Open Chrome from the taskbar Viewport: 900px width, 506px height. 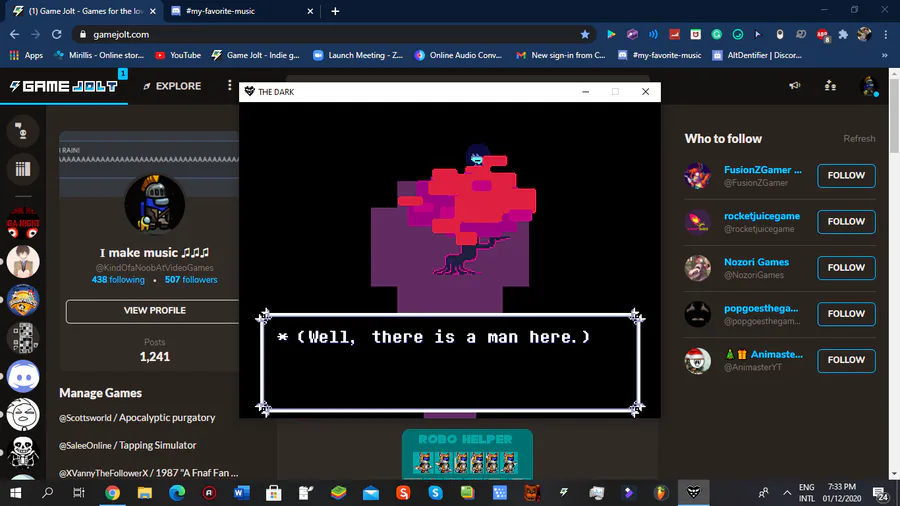point(112,493)
